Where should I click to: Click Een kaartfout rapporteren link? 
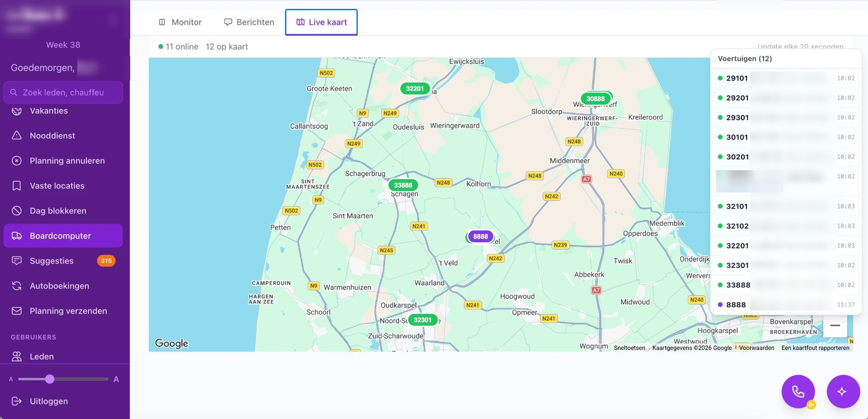(815, 348)
